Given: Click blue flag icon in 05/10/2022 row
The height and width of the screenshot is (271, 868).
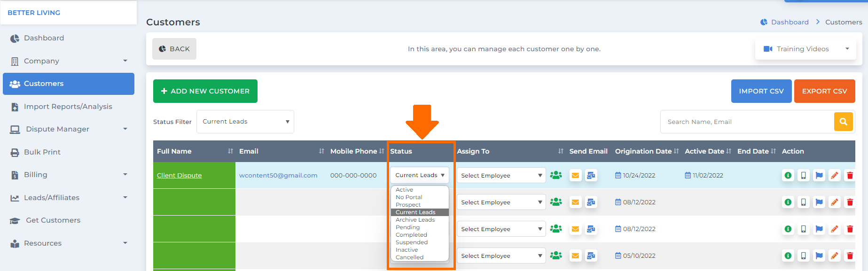Looking at the screenshot, I should tap(819, 256).
